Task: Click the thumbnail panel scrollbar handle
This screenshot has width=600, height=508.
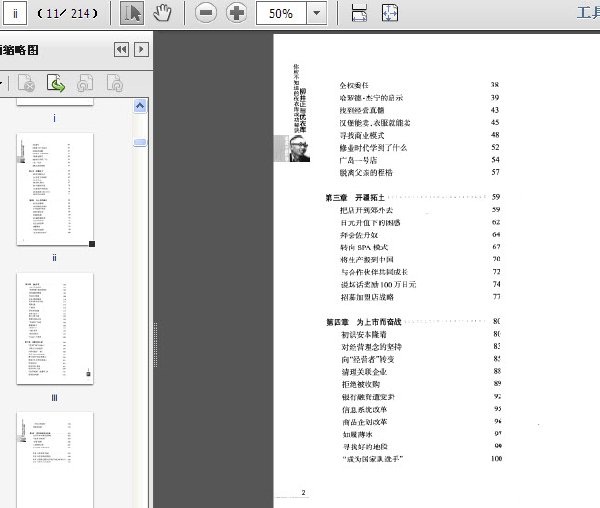Action: [140, 142]
